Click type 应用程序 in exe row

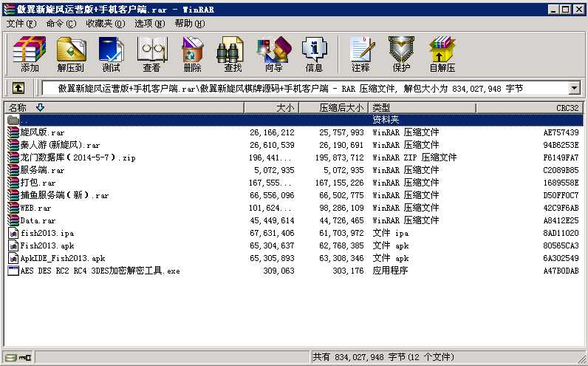click(390, 271)
